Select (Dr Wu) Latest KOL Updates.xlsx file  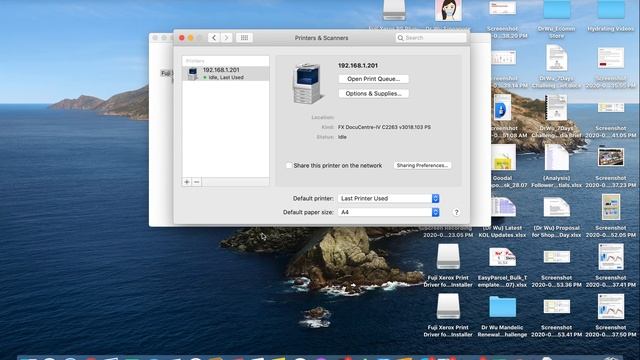pyautogui.click(x=503, y=207)
